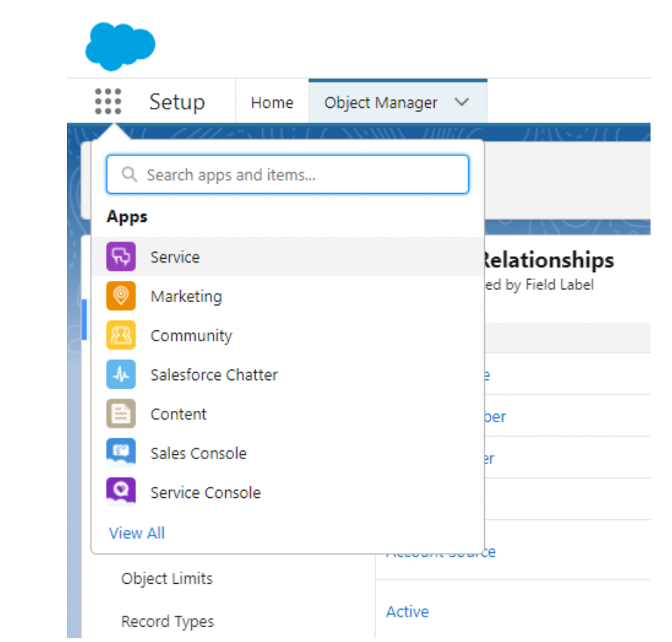Viewport: 672px width, 642px height.
Task: Click the Salesforce Chatter pulse icon
Action: point(121,375)
